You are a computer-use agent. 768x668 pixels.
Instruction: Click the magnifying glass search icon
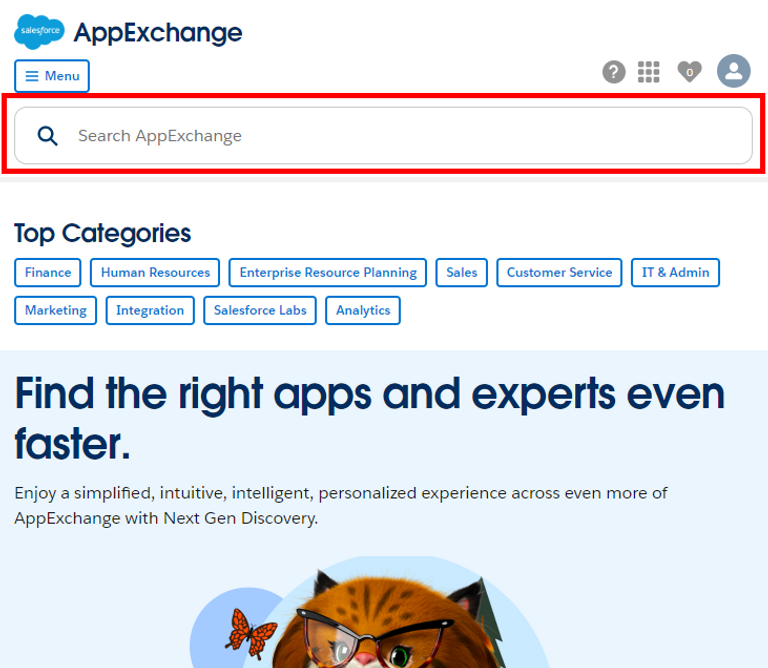48,136
